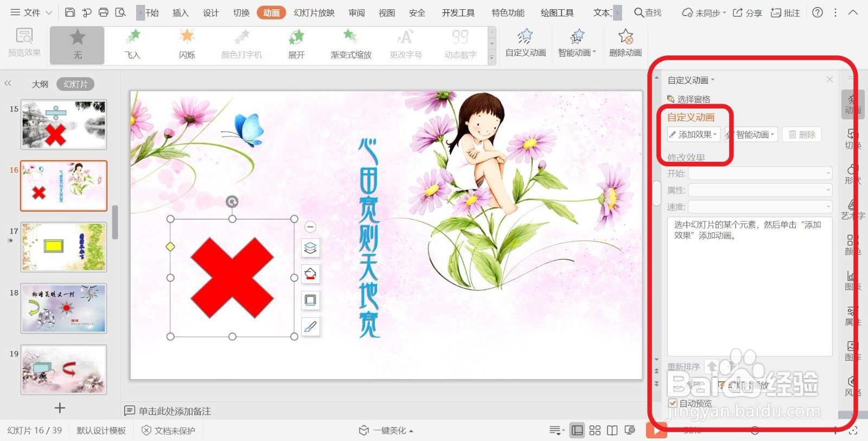Apply the 展开 expand animation
This screenshot has width=868, height=441.
click(x=296, y=46)
